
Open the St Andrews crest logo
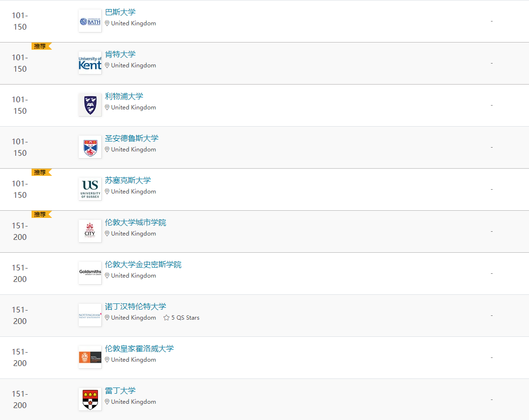90,147
